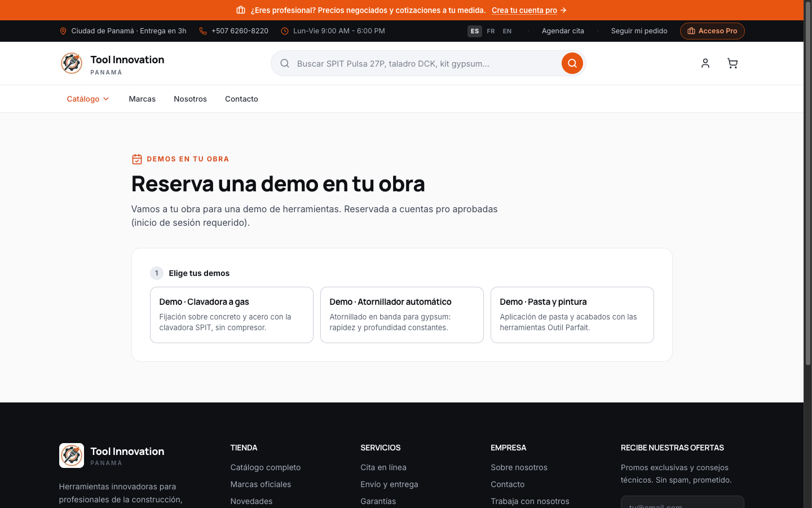Open Envío y entrega footer link

[389, 484]
